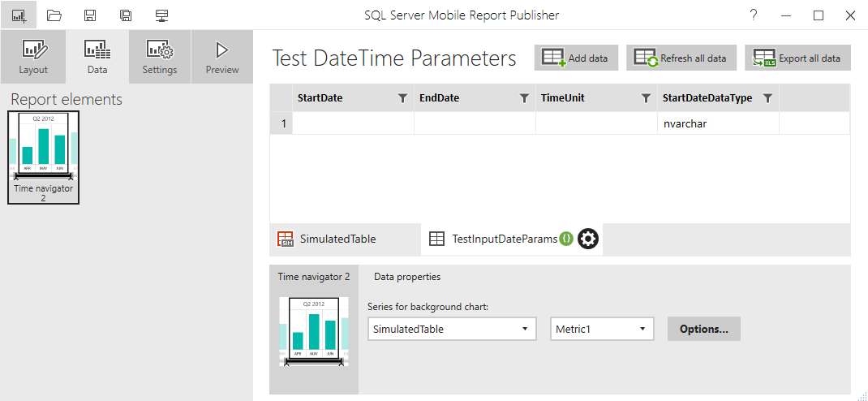The image size is (868, 401).
Task: Open TestInputDateParams gear settings
Action: pyautogui.click(x=588, y=239)
